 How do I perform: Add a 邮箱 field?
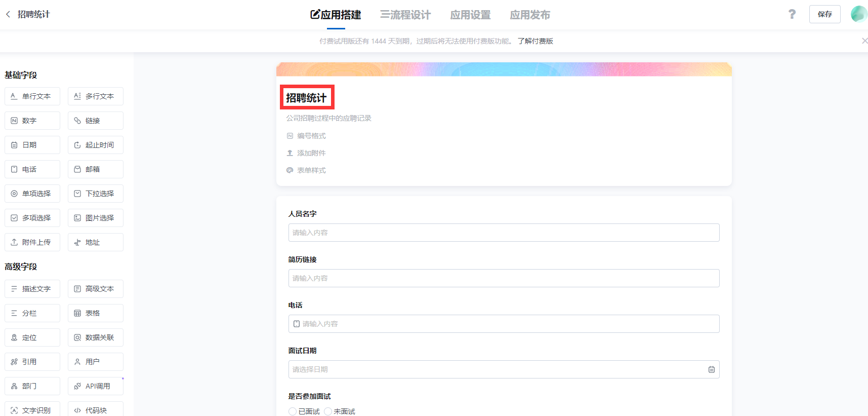tap(96, 169)
